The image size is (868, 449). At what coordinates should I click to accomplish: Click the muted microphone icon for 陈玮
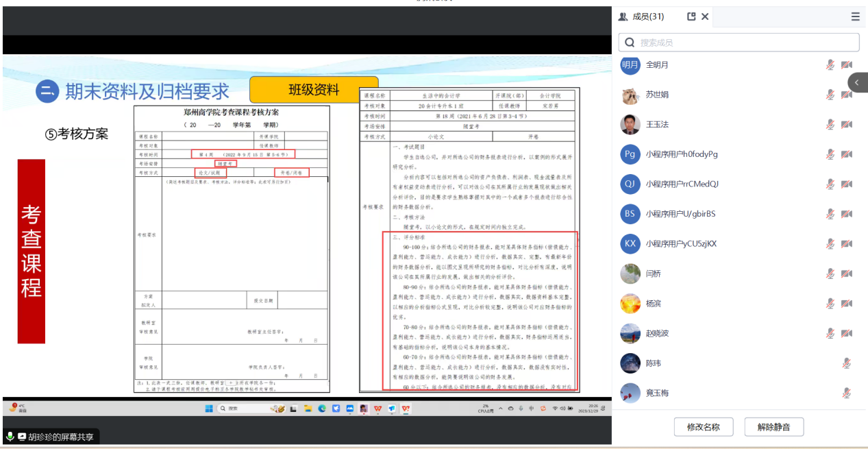(847, 363)
